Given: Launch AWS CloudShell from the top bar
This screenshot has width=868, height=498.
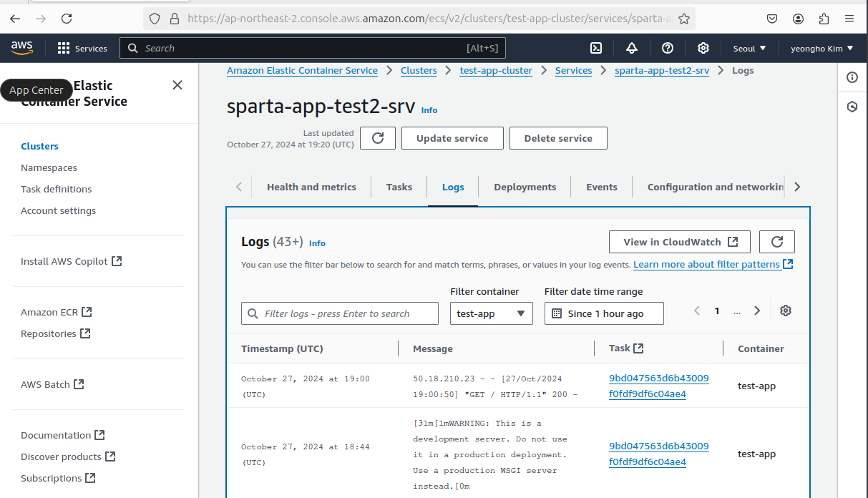Looking at the screenshot, I should (x=595, y=48).
